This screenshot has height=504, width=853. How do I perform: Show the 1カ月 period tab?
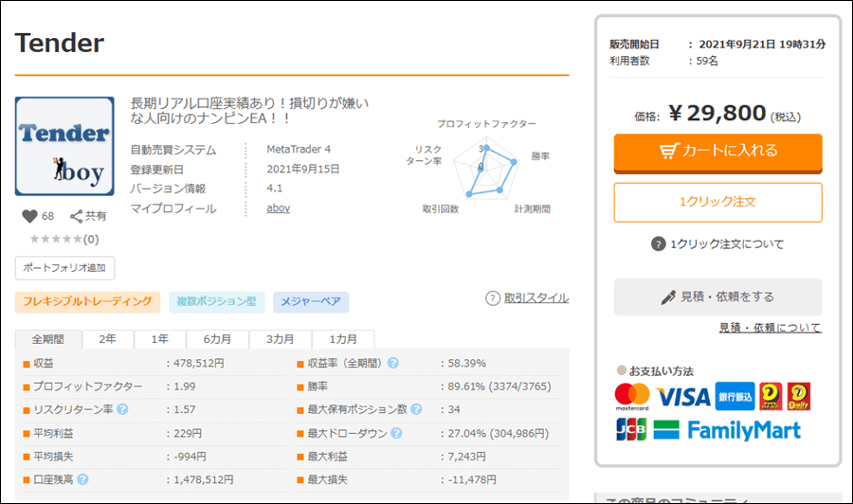[x=343, y=339]
